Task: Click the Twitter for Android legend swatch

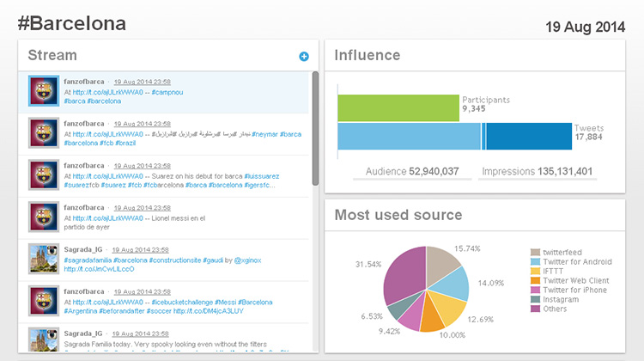Action: coord(536,261)
